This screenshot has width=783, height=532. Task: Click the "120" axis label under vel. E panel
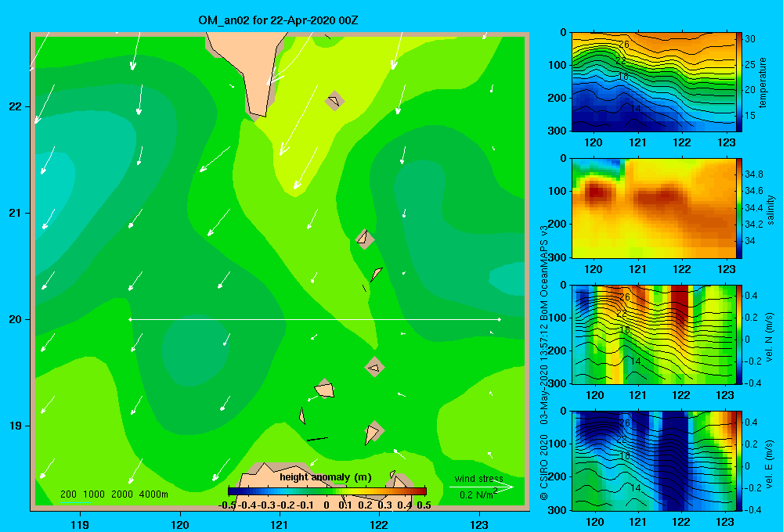pyautogui.click(x=595, y=522)
